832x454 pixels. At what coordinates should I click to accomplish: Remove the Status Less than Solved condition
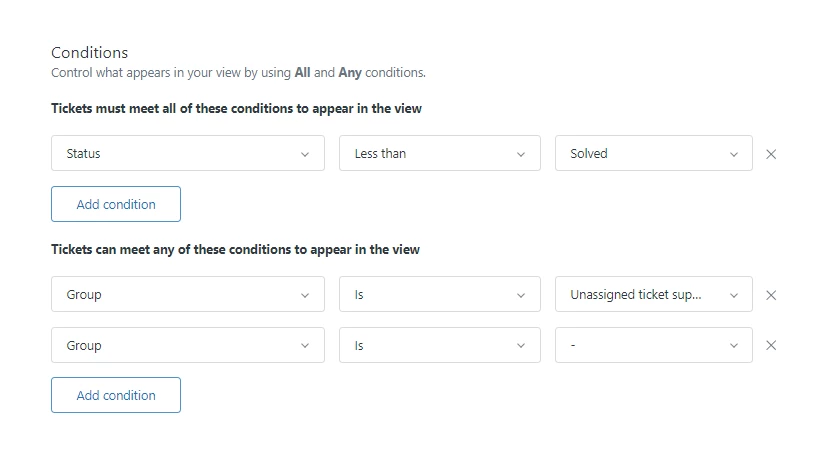pos(771,154)
